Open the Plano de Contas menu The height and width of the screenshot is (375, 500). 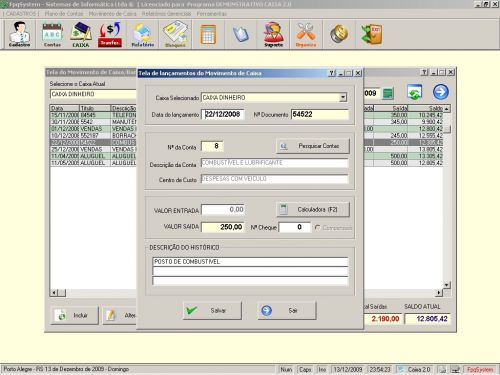(64, 14)
